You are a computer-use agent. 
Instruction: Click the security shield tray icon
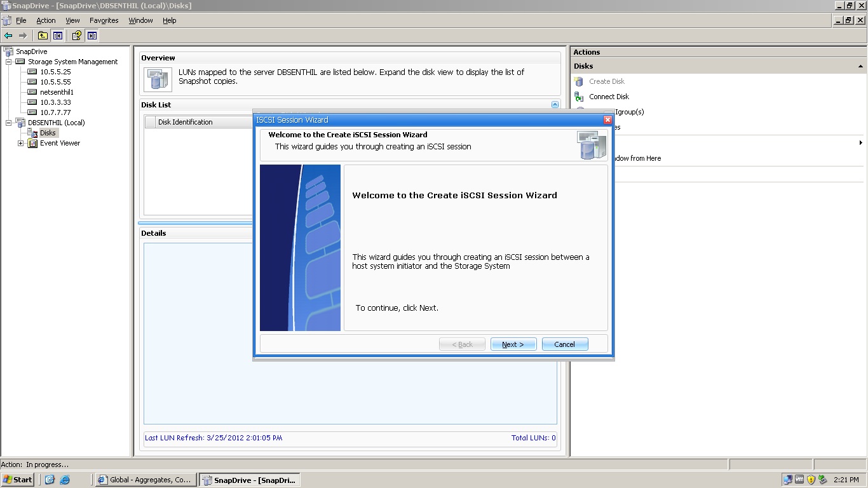pyautogui.click(x=811, y=480)
